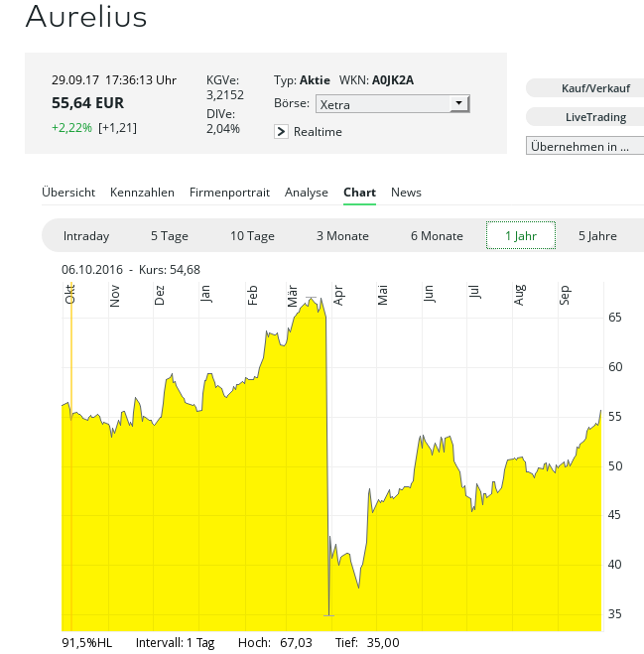Switch to the 5 Jahre view
This screenshot has width=644, height=654.
[x=597, y=236]
